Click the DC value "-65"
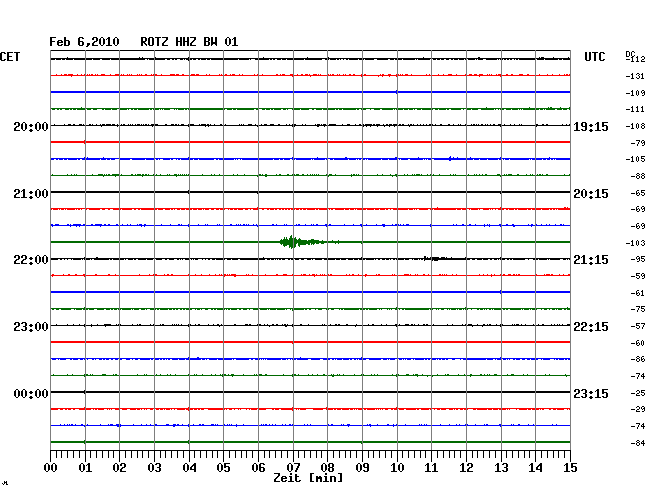The width and height of the screenshot is (650, 494). (638, 193)
